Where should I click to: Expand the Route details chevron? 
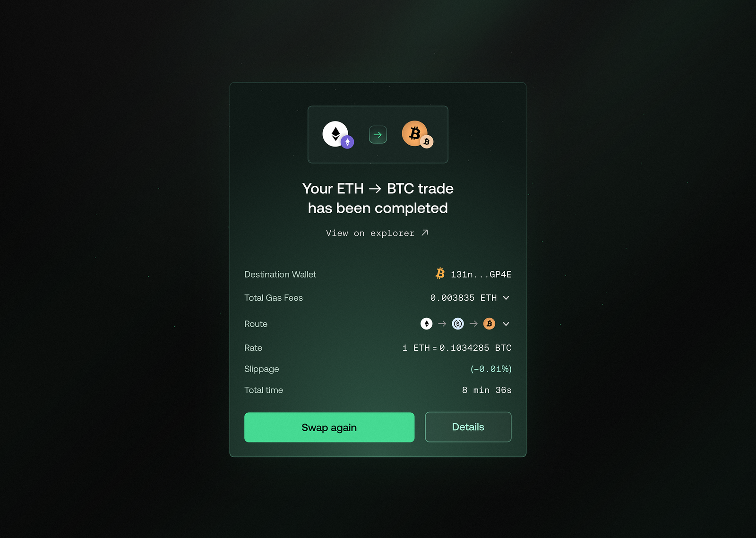click(x=506, y=324)
